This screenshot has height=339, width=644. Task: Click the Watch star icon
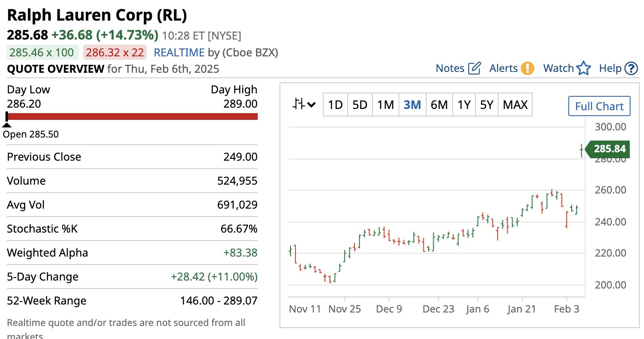coord(583,68)
